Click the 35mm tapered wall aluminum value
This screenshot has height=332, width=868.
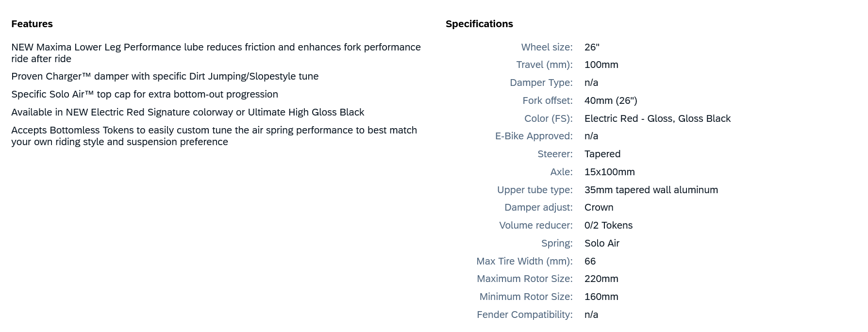click(651, 190)
